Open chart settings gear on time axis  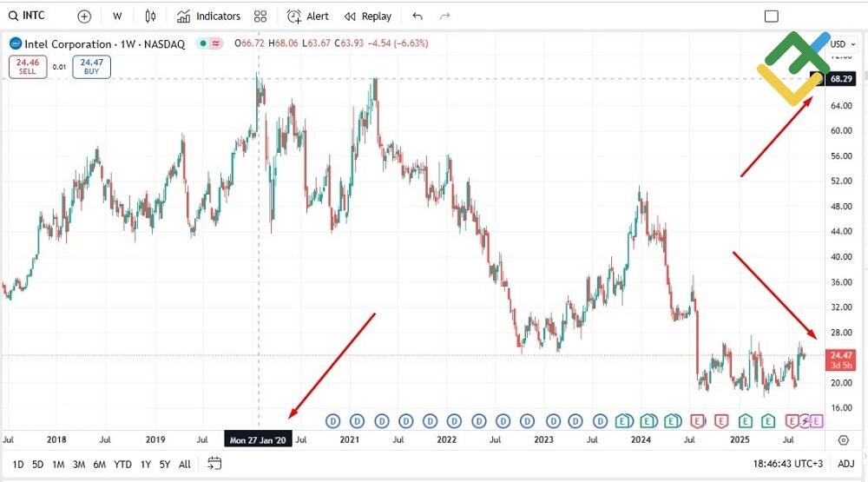pyautogui.click(x=843, y=440)
